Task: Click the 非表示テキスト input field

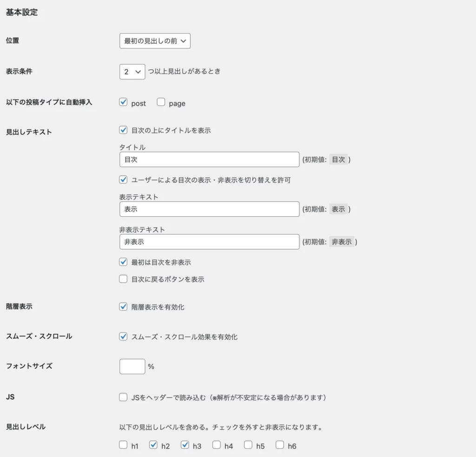Action: click(x=209, y=242)
